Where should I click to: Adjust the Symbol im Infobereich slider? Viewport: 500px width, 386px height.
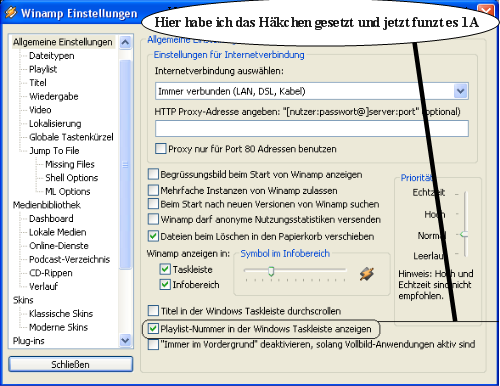[x=271, y=271]
